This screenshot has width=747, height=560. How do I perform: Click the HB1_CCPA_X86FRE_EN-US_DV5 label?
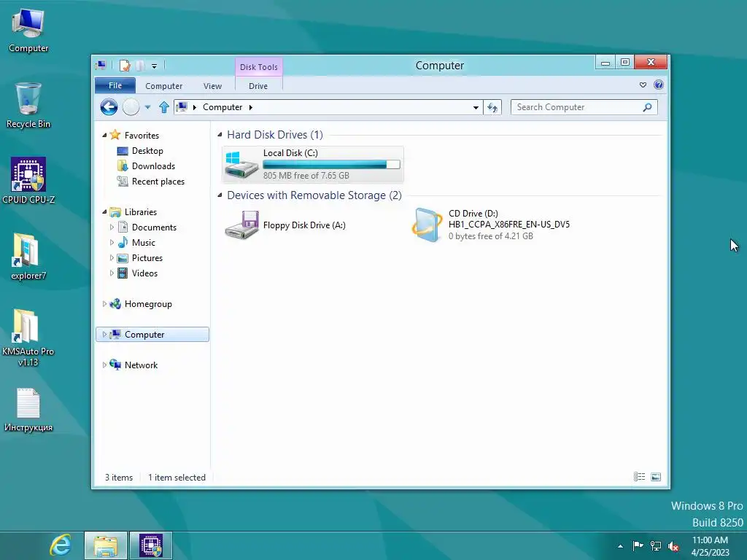(x=508, y=225)
